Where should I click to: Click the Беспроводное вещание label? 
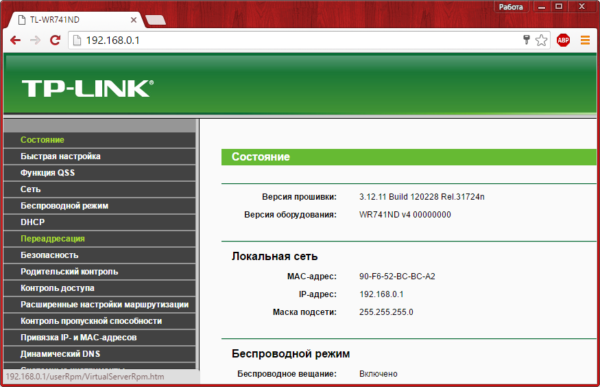tap(287, 374)
